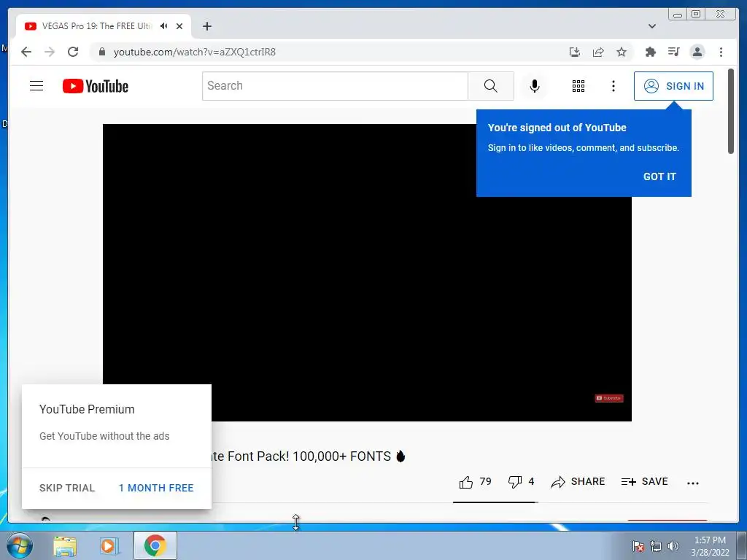Open the Windows Start orb

pos(19,545)
